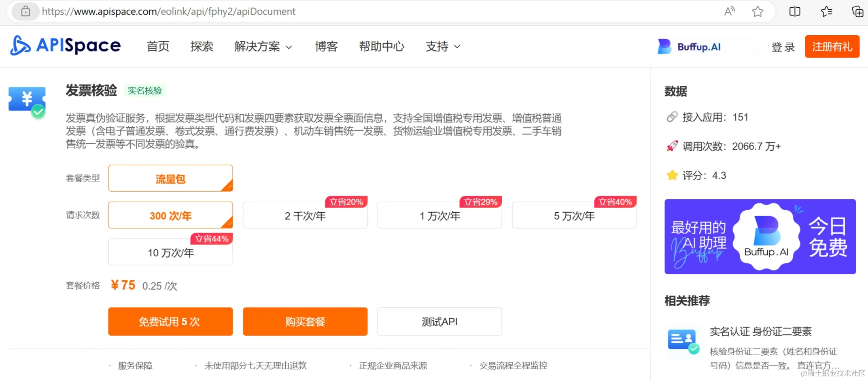Click the 测试API button
Viewport: 868px width, 380px height.
click(439, 322)
